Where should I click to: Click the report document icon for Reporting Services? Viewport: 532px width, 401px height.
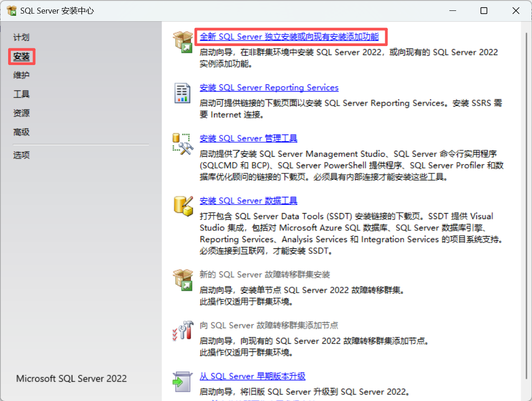[182, 93]
